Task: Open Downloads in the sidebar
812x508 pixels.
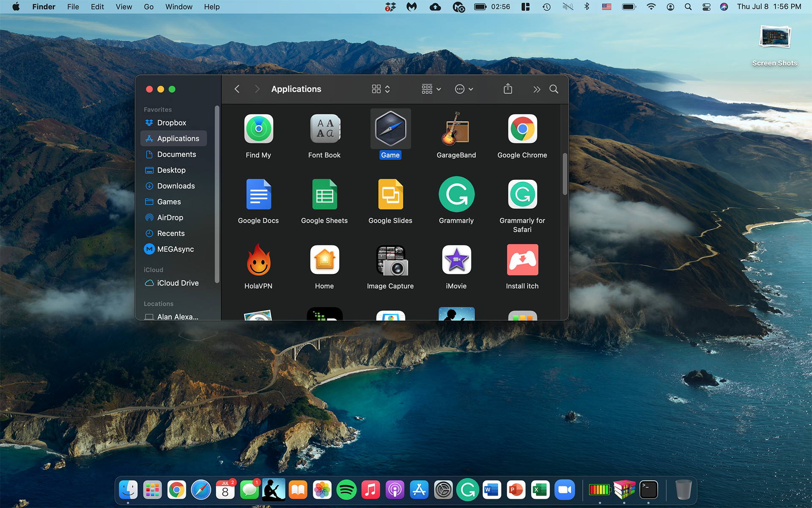Action: 173,186
